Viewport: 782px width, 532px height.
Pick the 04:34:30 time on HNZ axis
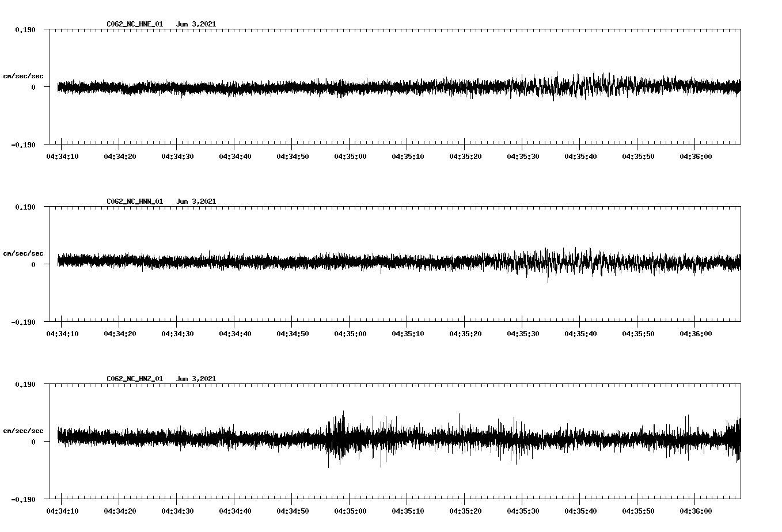tap(177, 511)
